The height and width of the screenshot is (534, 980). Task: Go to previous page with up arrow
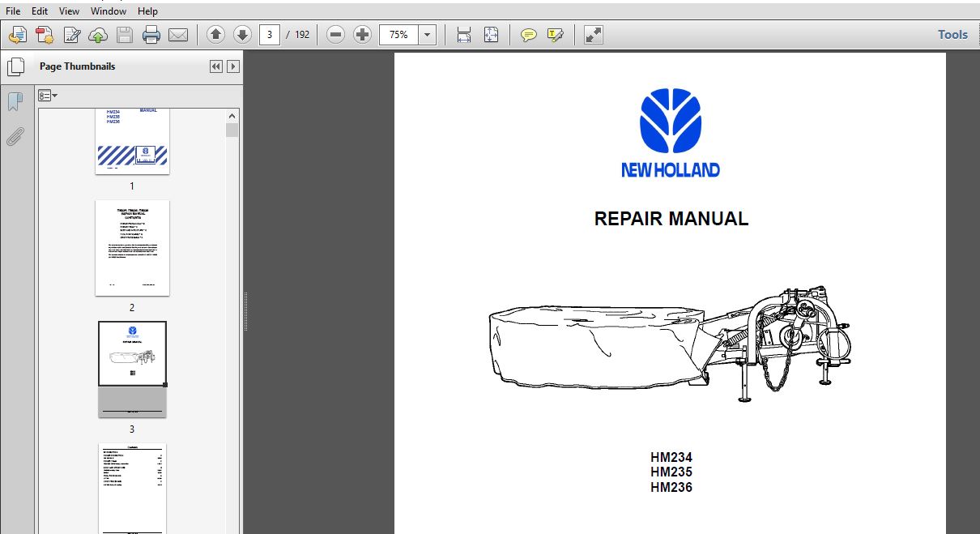point(215,35)
